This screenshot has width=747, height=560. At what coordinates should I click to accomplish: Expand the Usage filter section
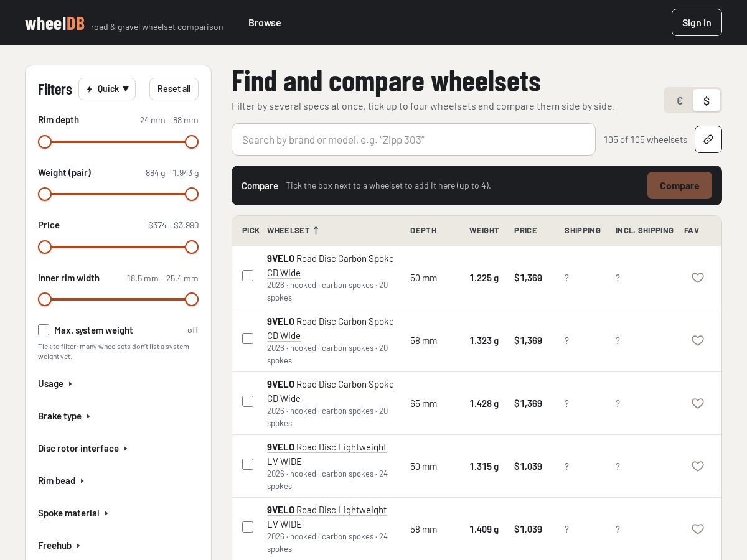point(55,384)
